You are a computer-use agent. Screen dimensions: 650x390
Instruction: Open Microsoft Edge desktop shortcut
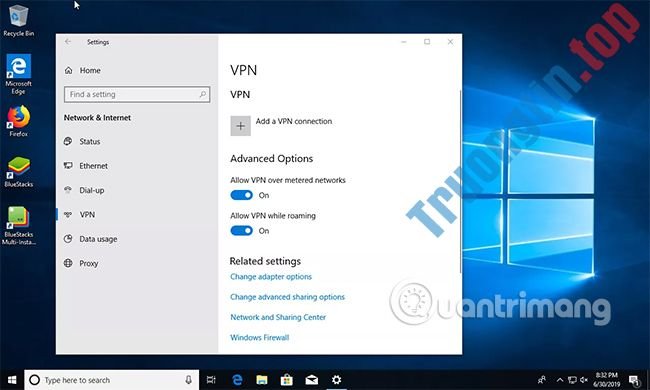coord(18,74)
